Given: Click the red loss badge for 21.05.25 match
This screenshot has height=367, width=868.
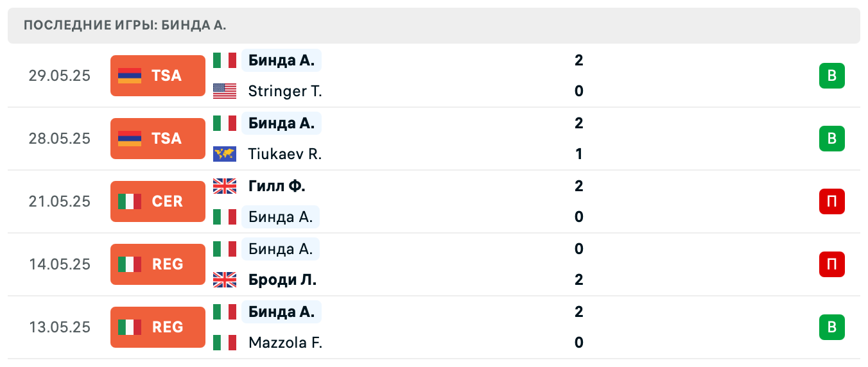Looking at the screenshot, I should coord(831,201).
